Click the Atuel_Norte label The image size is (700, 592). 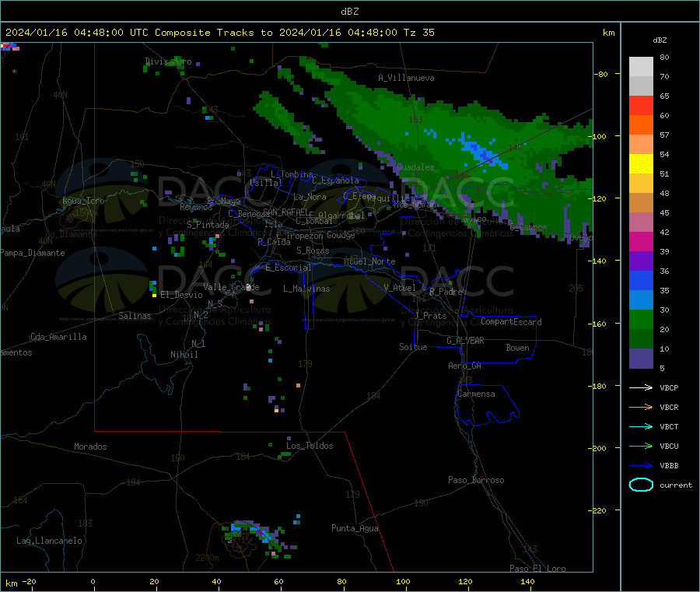click(369, 261)
